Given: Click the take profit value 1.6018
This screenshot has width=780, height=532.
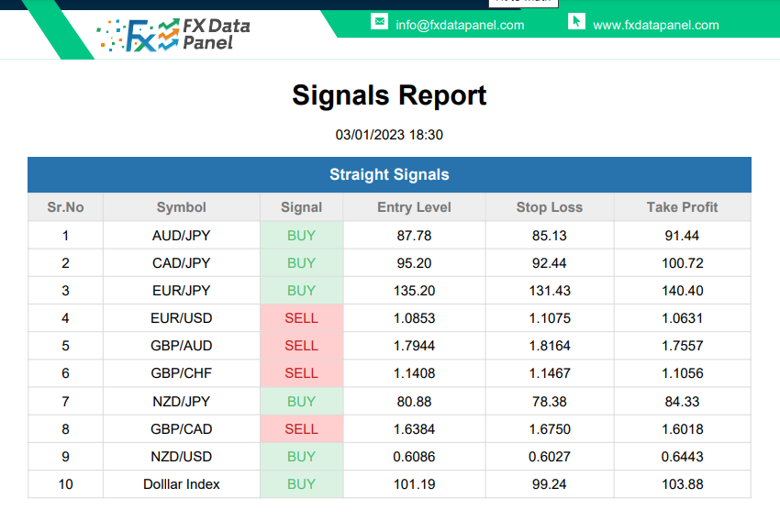Looking at the screenshot, I should click(x=683, y=429).
